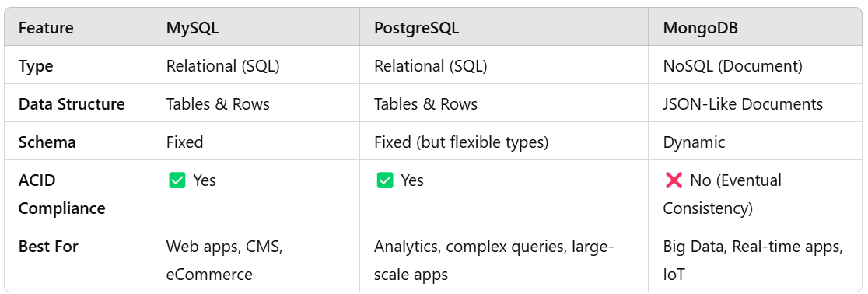
Task: Click the Dynamic schema cell
Action: tap(695, 142)
